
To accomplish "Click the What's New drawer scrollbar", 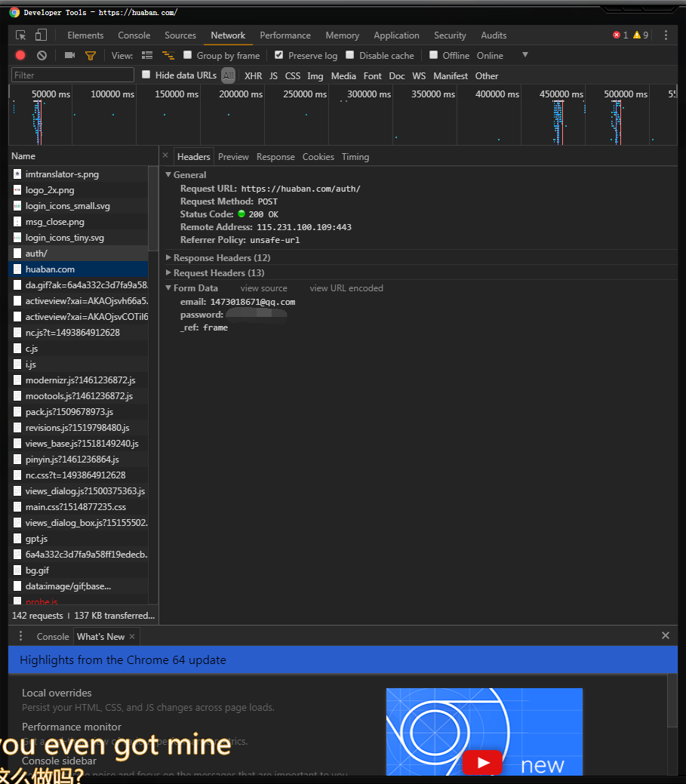I will pos(672,700).
